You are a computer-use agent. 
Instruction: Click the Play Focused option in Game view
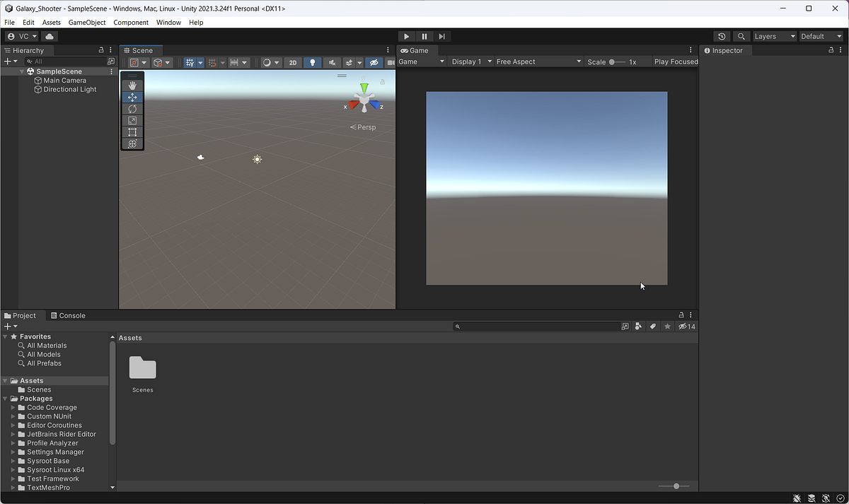pos(674,61)
